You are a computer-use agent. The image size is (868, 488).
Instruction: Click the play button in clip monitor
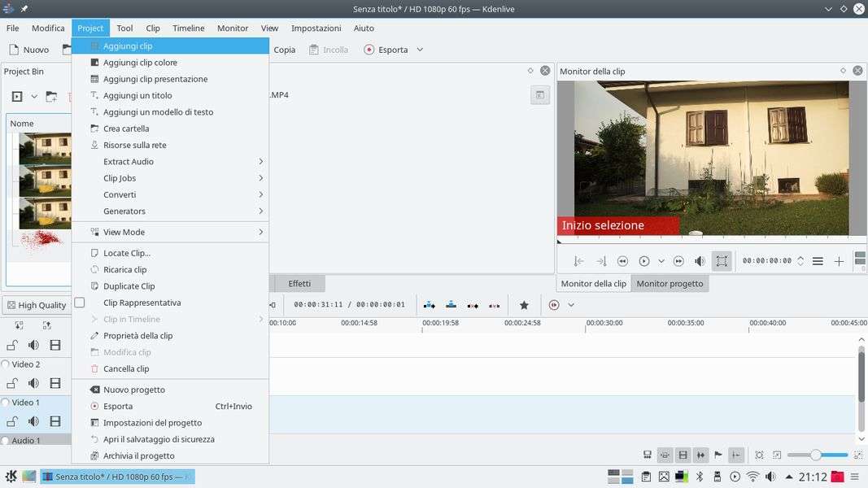pyautogui.click(x=644, y=261)
